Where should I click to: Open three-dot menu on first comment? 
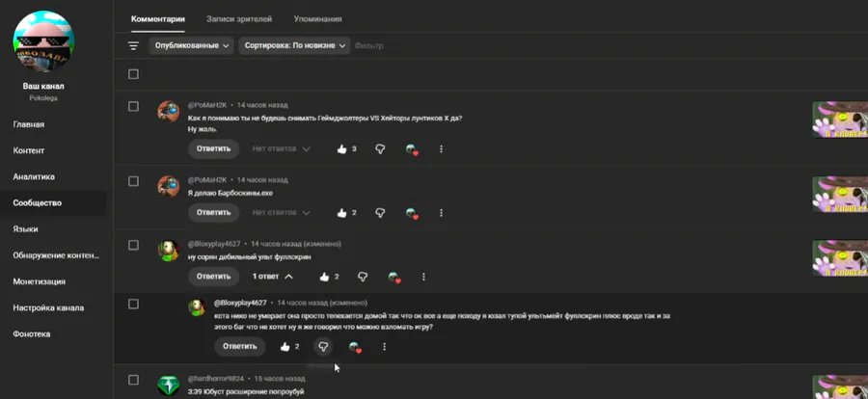pyautogui.click(x=441, y=148)
